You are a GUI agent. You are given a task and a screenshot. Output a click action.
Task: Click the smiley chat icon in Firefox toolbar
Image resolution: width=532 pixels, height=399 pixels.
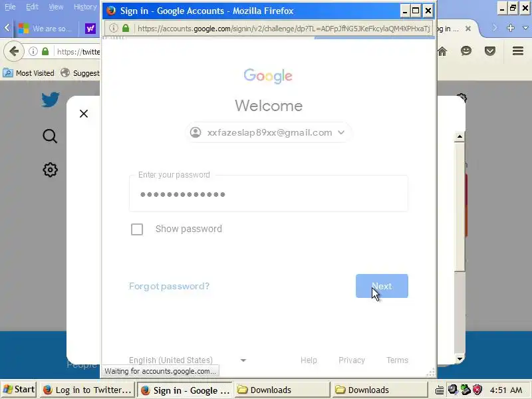pos(466,51)
